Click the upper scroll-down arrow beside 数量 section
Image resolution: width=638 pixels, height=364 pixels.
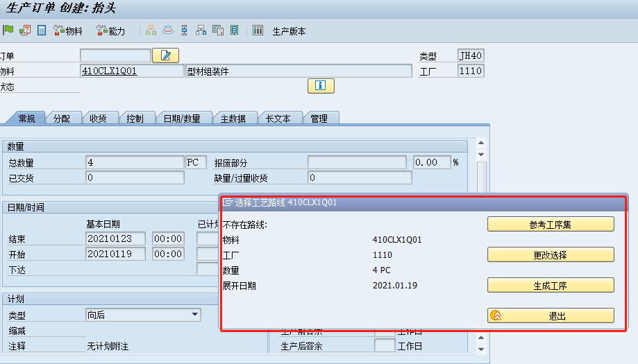coord(481,155)
